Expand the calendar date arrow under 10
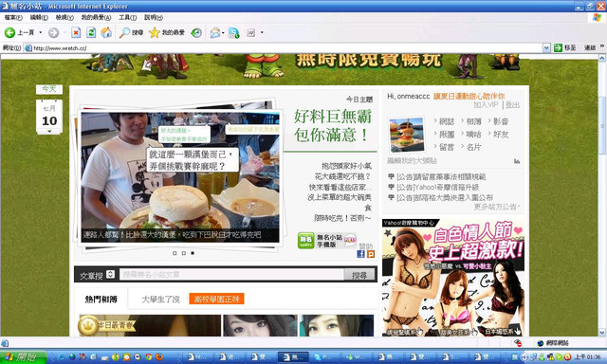 click(49, 132)
